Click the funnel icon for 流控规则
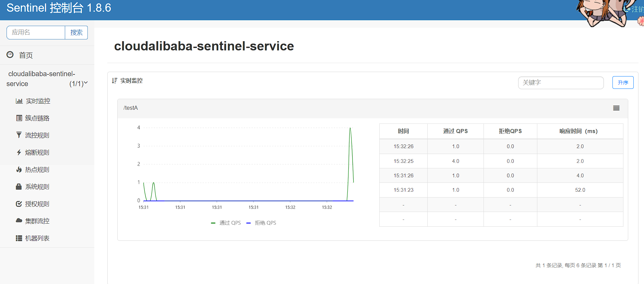Image resolution: width=644 pixels, height=284 pixels. [x=19, y=135]
